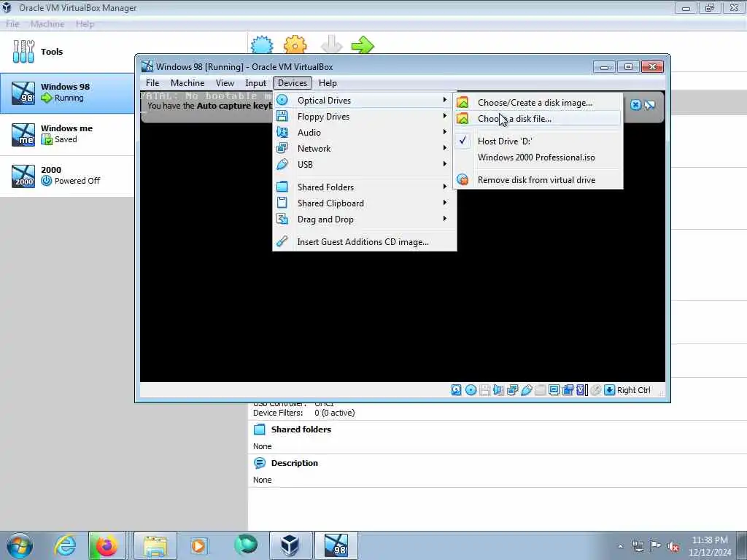Show hidden tray icons arrow
The image size is (747, 560).
click(x=620, y=547)
